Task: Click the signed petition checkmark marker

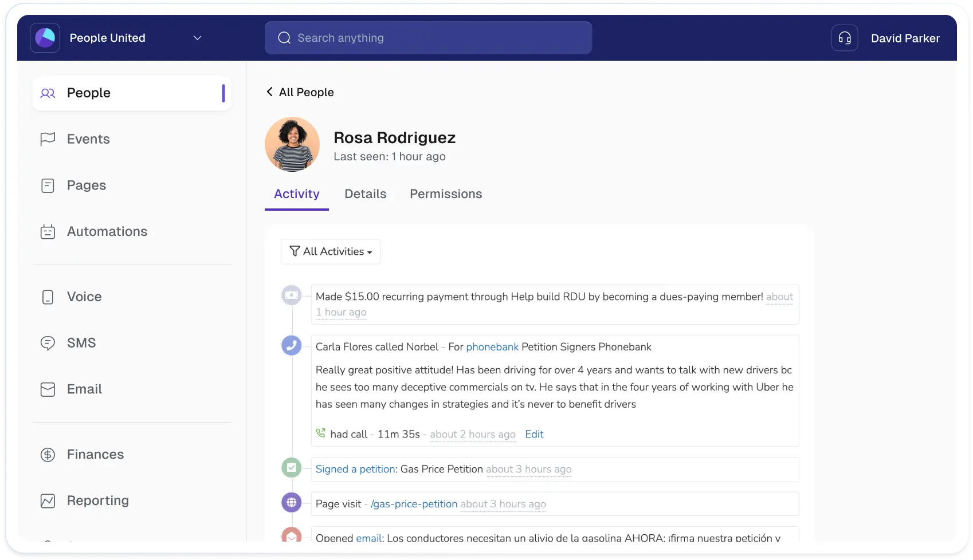Action: pos(291,468)
